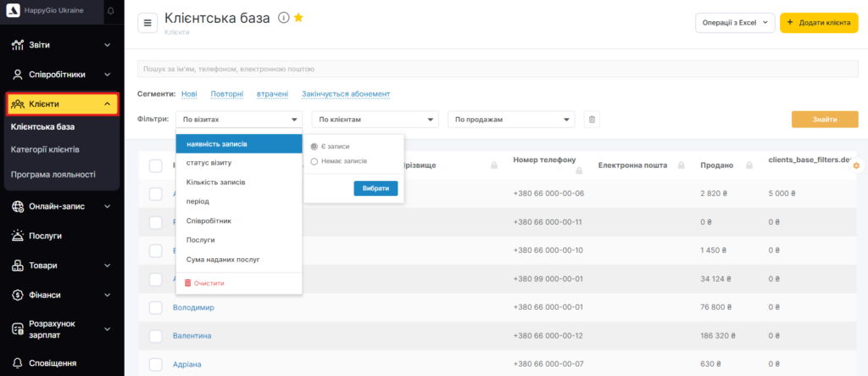The image size is (868, 376).
Task: Click the Товари sidebar icon
Action: 18,266
